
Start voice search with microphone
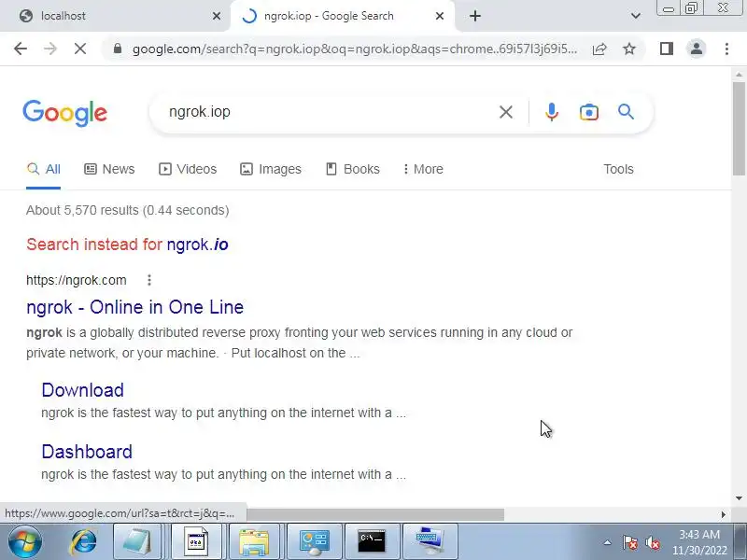click(x=552, y=112)
